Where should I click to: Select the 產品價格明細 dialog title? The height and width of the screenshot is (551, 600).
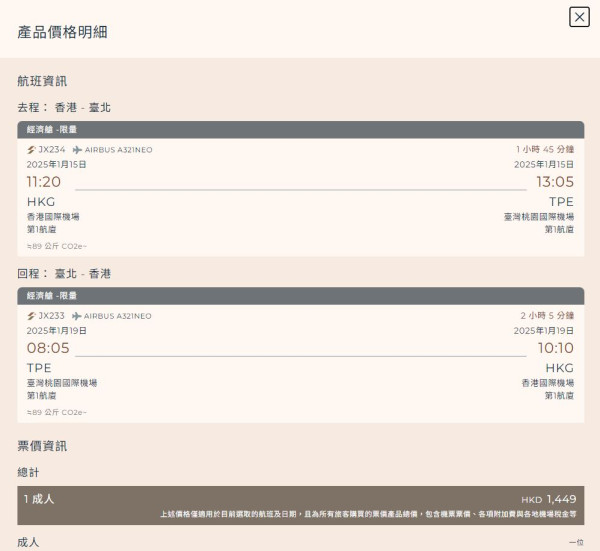pyautogui.click(x=62, y=32)
